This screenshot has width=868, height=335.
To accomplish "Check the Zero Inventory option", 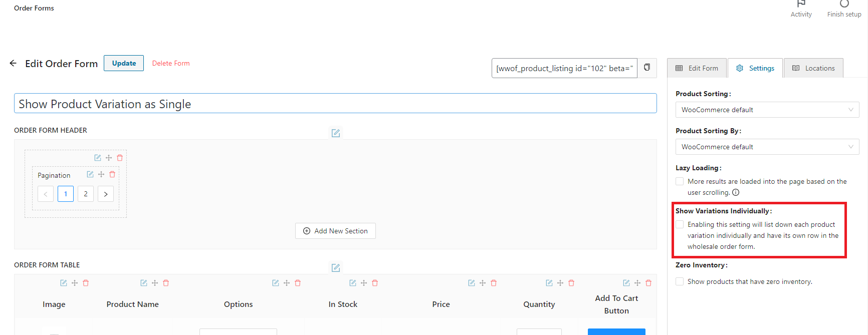I will (680, 281).
